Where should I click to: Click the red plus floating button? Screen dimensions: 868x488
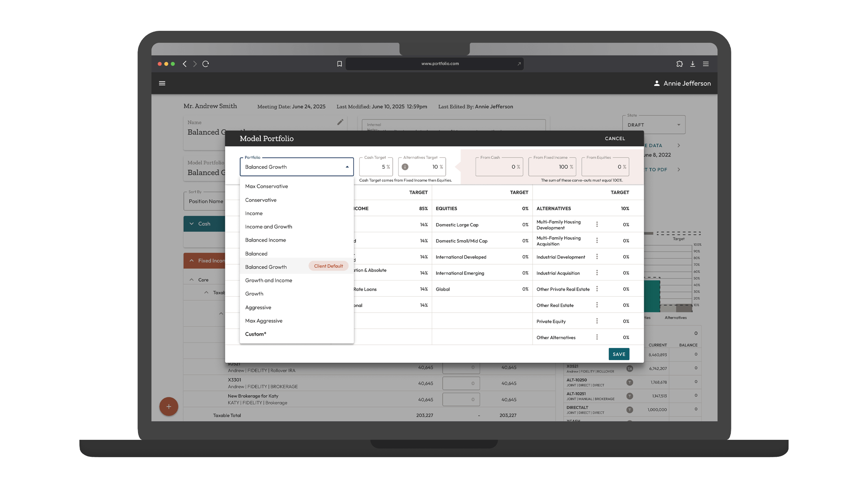click(x=169, y=406)
